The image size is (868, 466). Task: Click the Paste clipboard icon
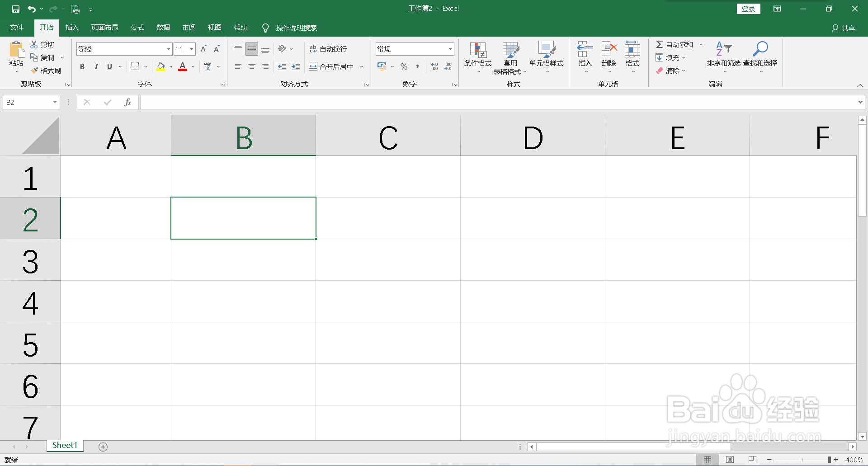17,49
